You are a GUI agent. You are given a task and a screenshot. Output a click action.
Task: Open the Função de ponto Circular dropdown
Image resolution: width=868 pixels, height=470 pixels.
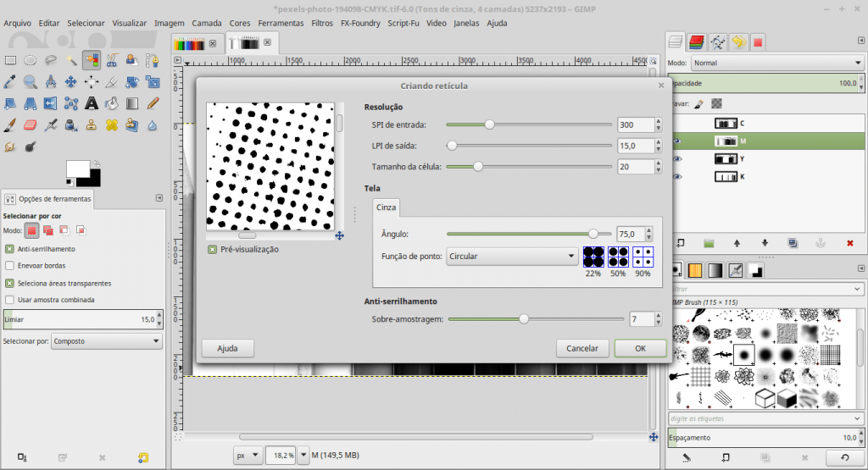[x=511, y=257]
